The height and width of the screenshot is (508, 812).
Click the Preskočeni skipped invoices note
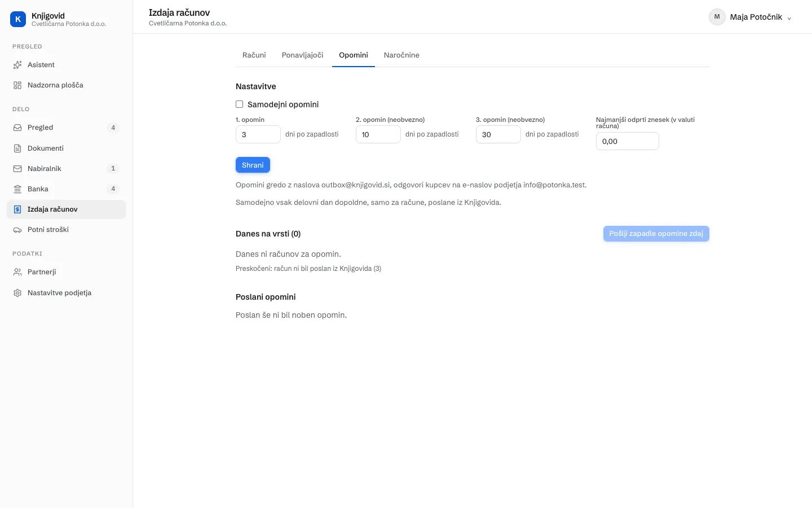[308, 269]
